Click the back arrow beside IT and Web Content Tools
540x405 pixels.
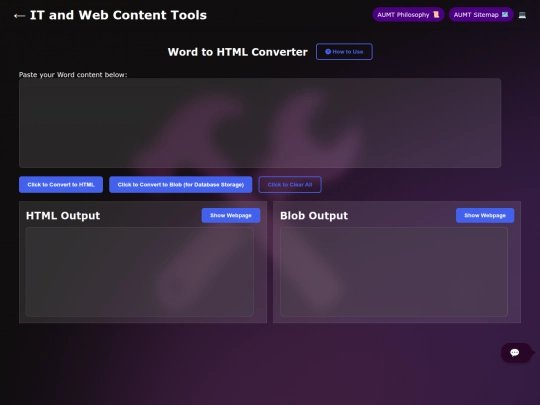tap(19, 16)
